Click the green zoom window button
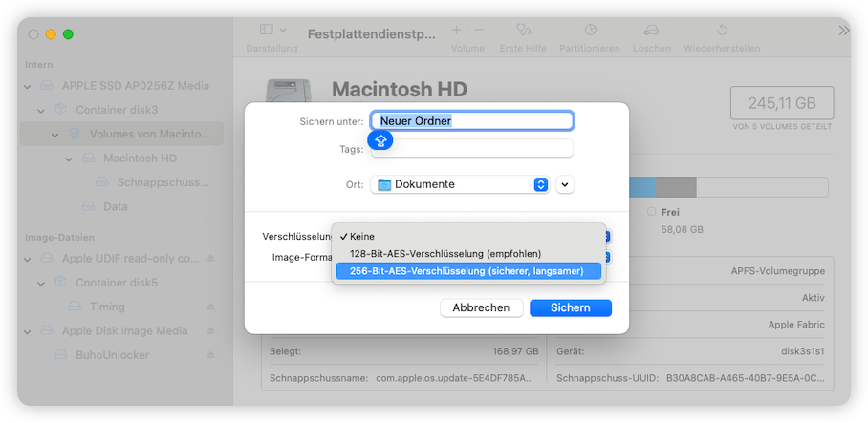Viewport: 868px width, 423px height. point(68,34)
